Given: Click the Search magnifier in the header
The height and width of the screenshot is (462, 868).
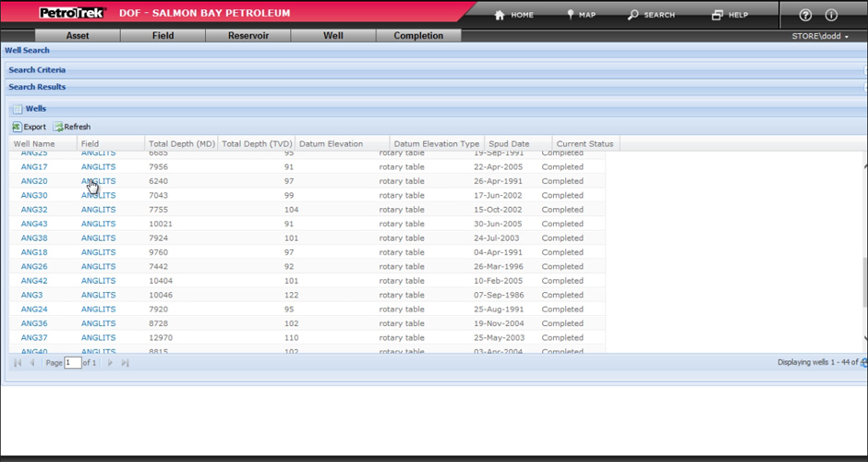Looking at the screenshot, I should tap(633, 15).
